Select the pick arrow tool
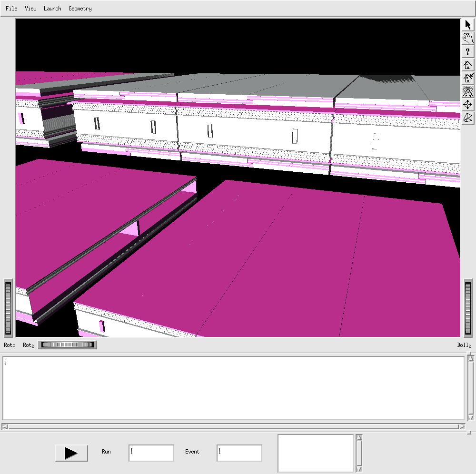The width and height of the screenshot is (476, 474). point(468,25)
